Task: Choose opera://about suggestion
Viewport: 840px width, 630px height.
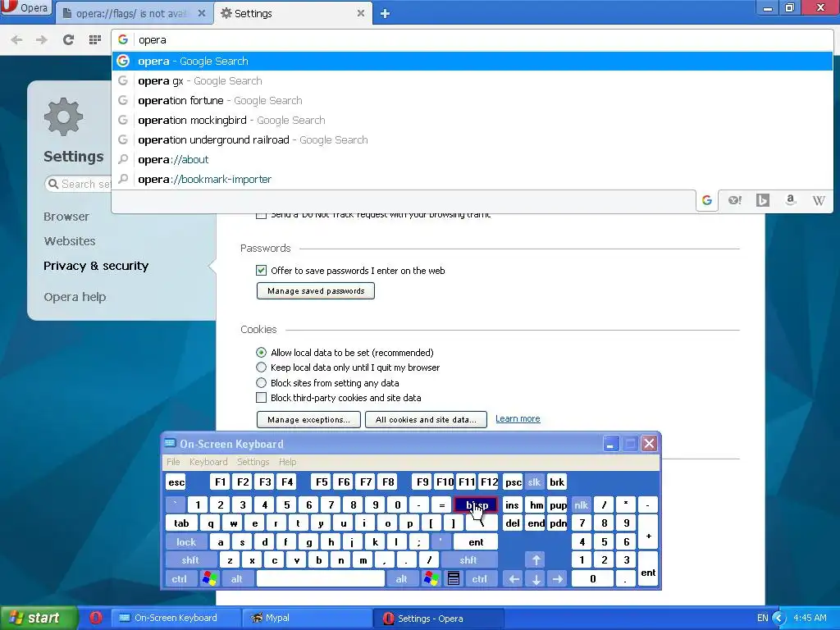Action: tap(472, 160)
